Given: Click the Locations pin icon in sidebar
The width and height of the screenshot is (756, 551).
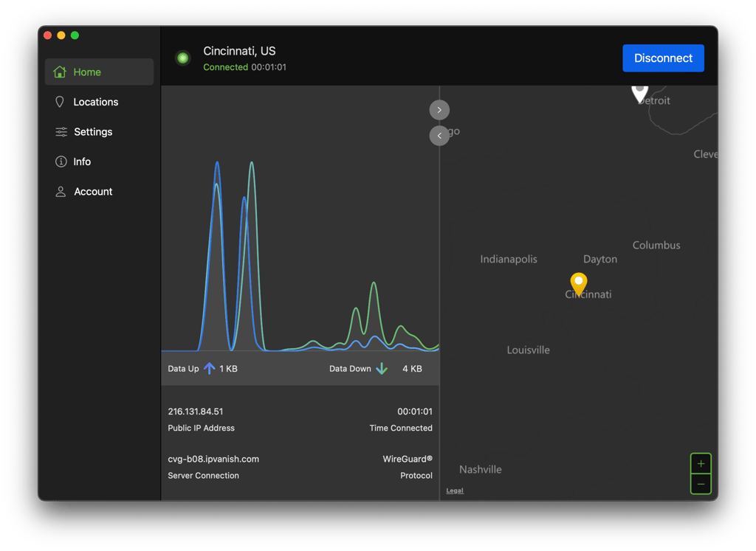Looking at the screenshot, I should [x=60, y=102].
